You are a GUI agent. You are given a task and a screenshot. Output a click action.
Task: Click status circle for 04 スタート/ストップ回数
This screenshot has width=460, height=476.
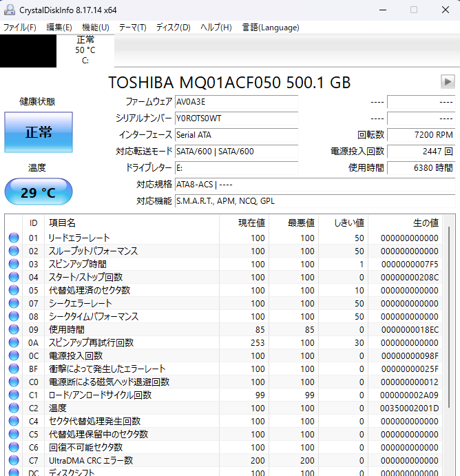14,277
